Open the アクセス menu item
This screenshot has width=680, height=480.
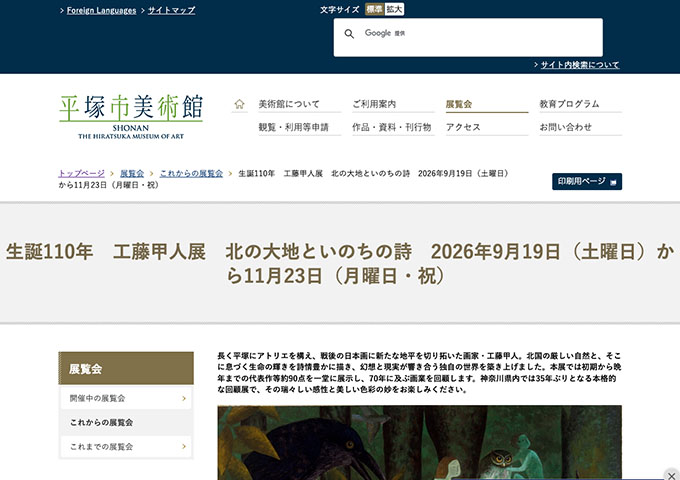pos(487,127)
